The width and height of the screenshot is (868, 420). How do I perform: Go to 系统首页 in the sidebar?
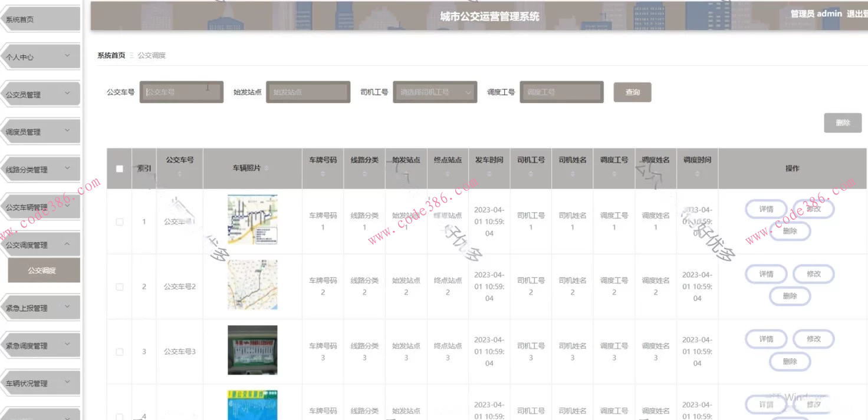point(41,19)
